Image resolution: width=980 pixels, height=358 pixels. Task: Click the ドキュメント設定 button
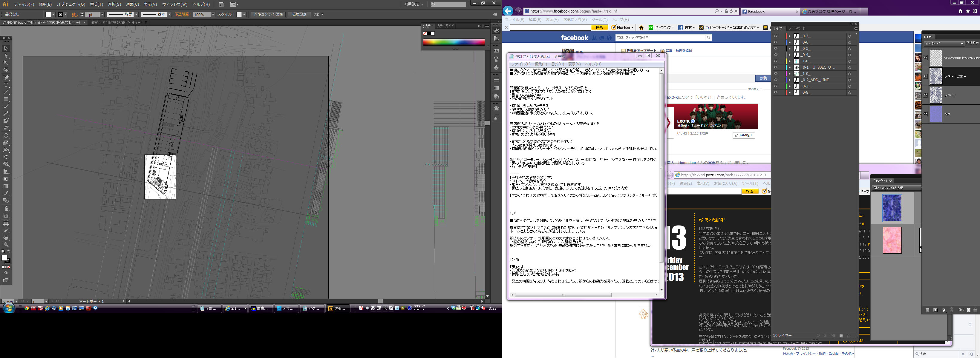coord(268,14)
